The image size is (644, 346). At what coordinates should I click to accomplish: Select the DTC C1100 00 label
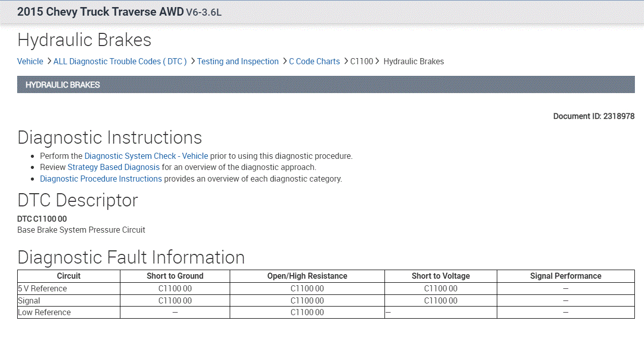[42, 219]
